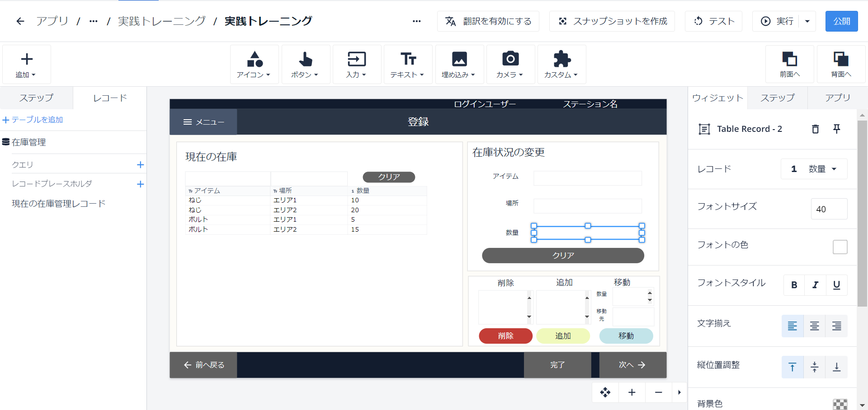
Task: Align vertical position to top
Action: coord(793,367)
